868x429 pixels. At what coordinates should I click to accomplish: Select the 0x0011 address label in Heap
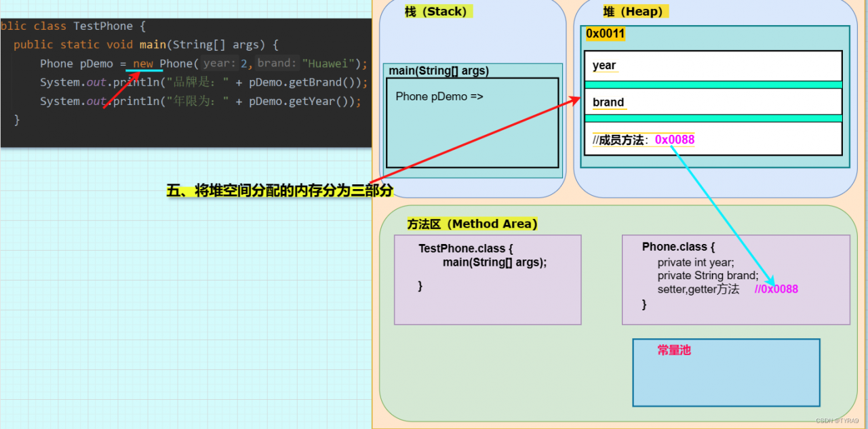click(606, 33)
